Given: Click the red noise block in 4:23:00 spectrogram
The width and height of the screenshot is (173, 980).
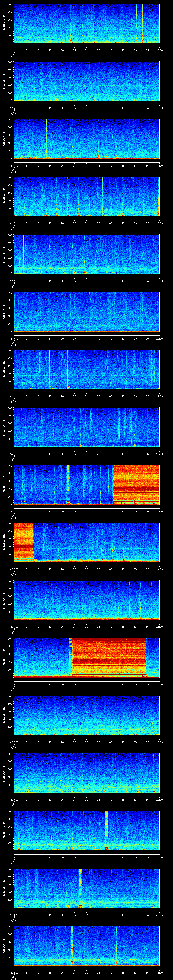Looking at the screenshot, I should 24,542.
